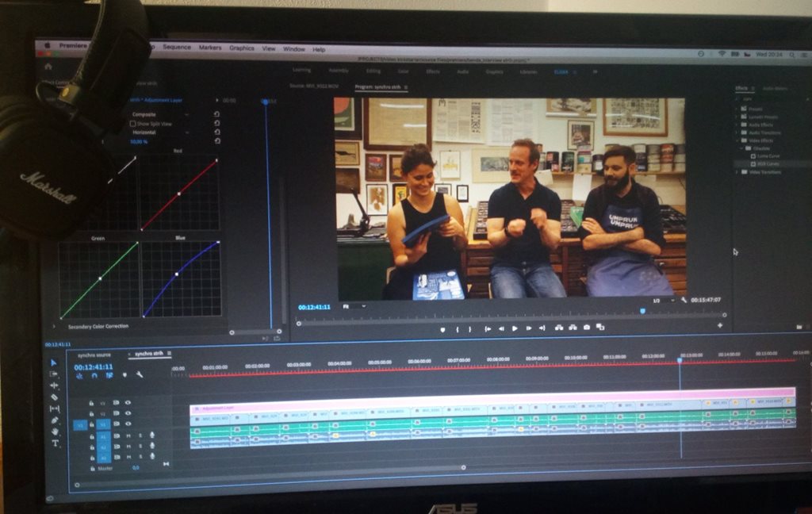This screenshot has width=812, height=514.
Task: Reset Composite output parameter
Action: click(217, 114)
